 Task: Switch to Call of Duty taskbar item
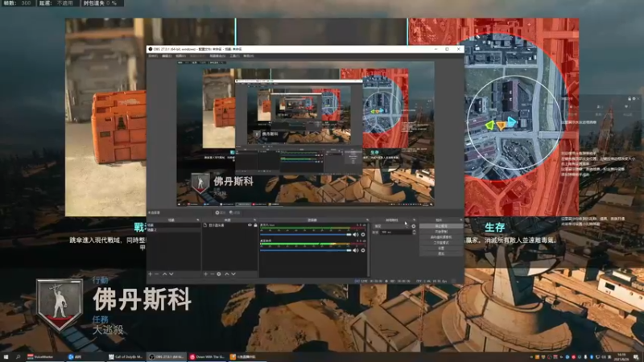coord(126,357)
